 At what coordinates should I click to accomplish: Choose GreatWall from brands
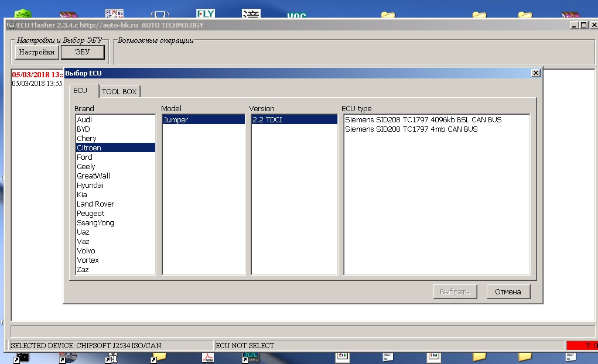tap(115, 176)
